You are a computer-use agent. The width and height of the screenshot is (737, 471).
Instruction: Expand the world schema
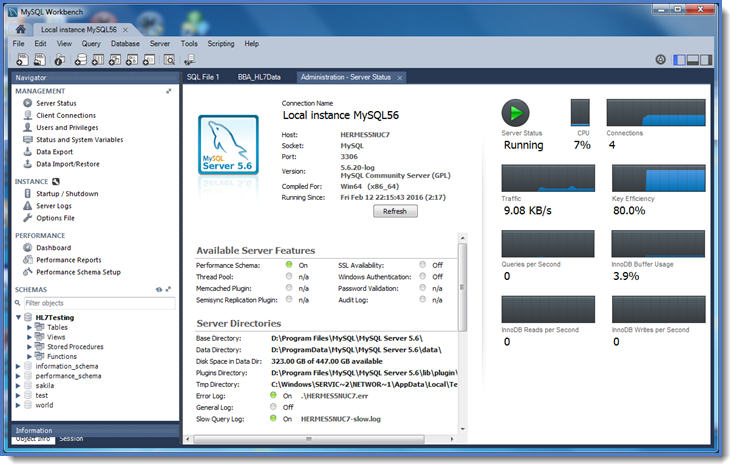[18, 405]
